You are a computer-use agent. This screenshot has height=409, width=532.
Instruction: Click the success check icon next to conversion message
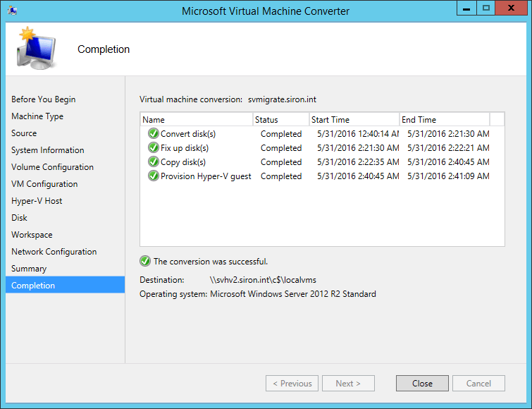(x=145, y=261)
